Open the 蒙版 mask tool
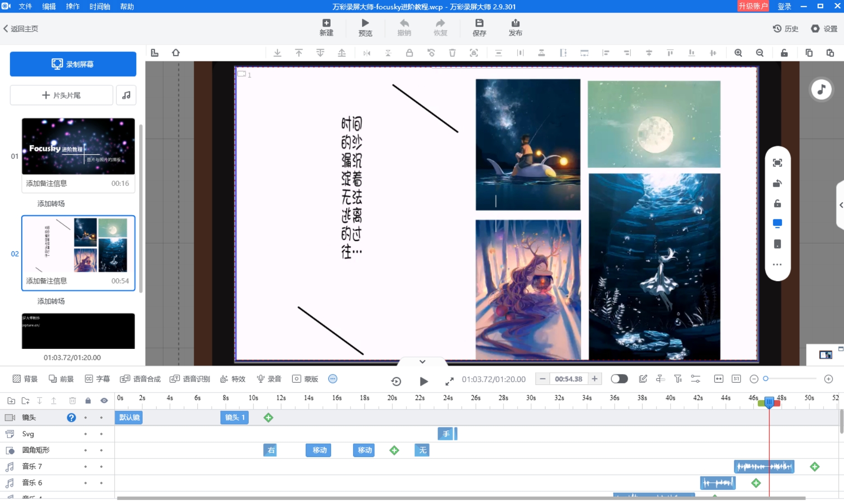 305,379
